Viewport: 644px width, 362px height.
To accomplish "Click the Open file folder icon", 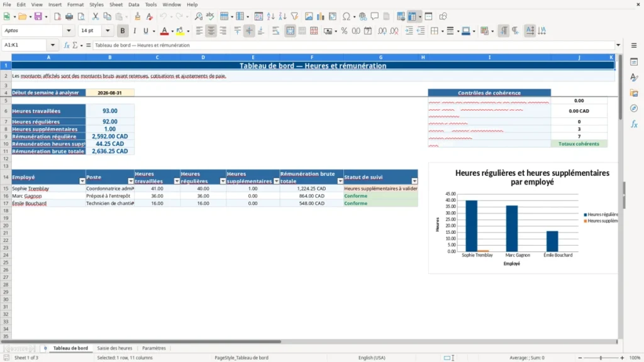I will point(22,16).
